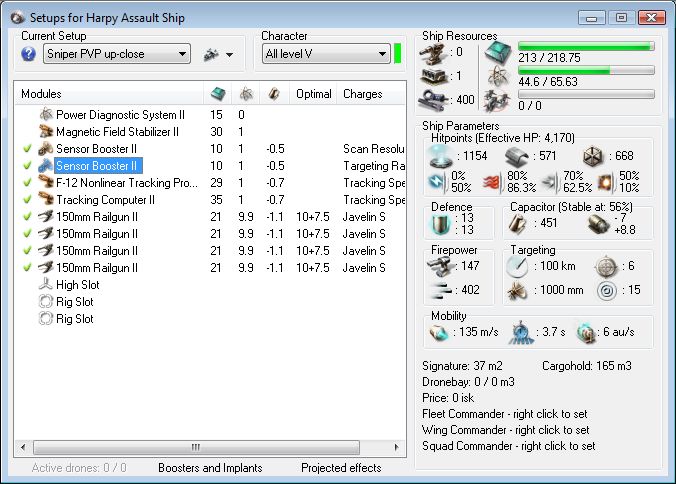Toggle the third 150mm Railgun II checkmark
This screenshot has height=484, width=676.
click(27, 250)
